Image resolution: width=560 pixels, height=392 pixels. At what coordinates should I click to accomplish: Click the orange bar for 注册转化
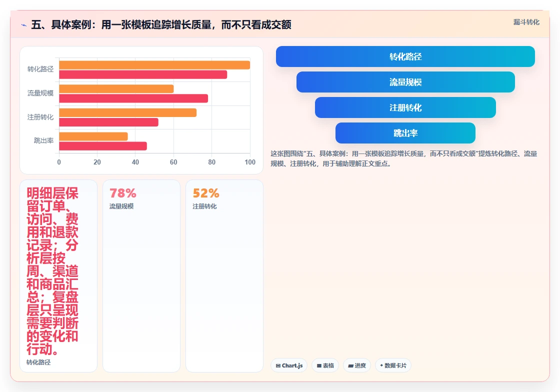coord(128,113)
